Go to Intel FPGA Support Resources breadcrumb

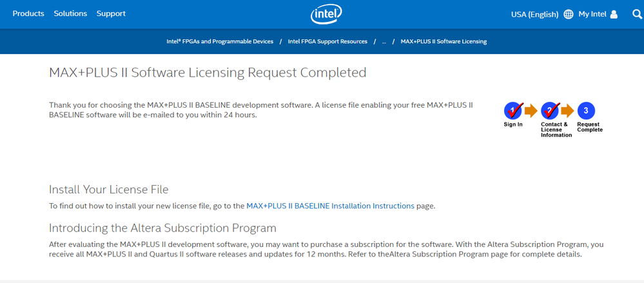(x=327, y=41)
